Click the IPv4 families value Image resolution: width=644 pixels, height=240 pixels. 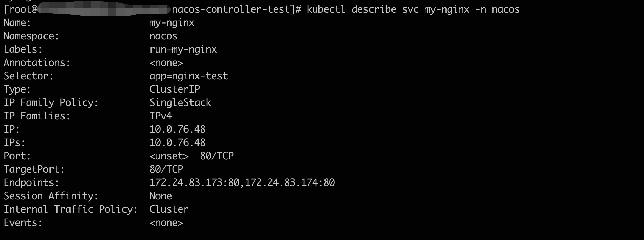pyautogui.click(x=161, y=116)
